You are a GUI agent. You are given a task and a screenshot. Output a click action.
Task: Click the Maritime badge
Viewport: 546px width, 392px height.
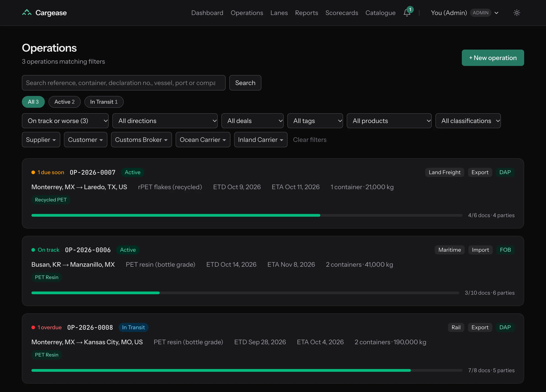[x=449, y=250]
